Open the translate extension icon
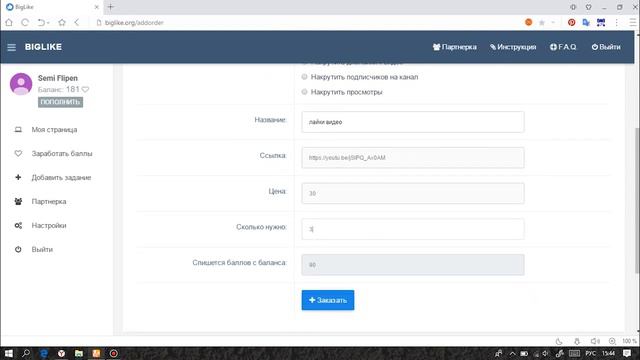 (586, 22)
